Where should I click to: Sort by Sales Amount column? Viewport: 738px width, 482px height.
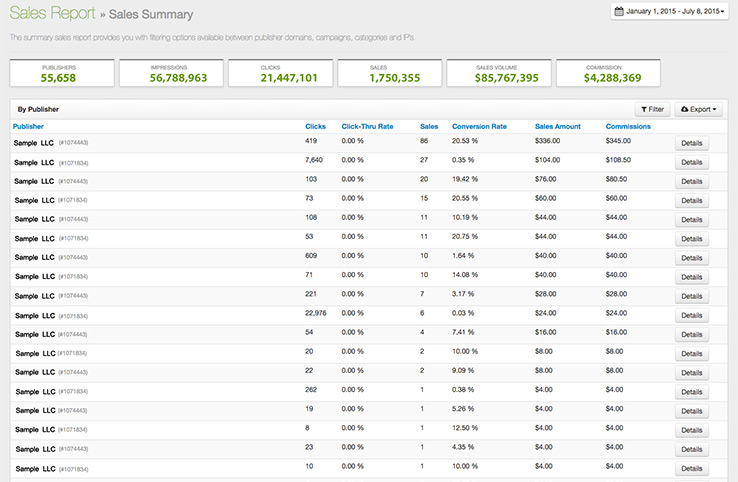pos(558,126)
